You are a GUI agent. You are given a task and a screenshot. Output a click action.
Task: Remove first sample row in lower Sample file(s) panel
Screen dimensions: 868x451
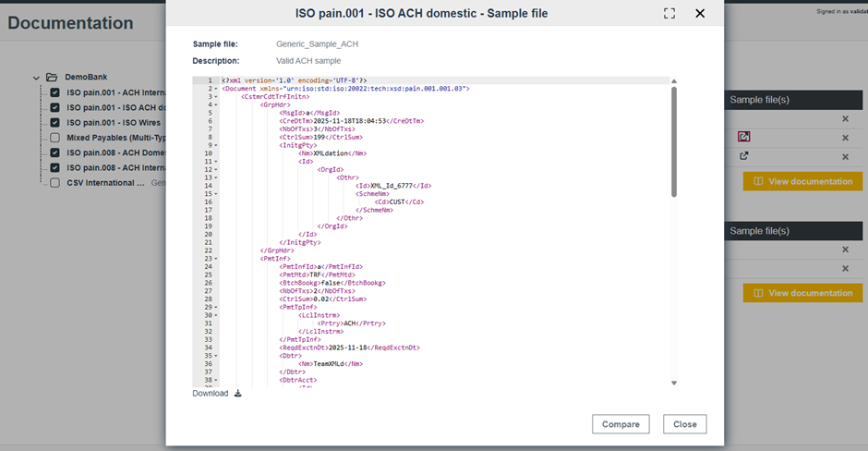844,250
